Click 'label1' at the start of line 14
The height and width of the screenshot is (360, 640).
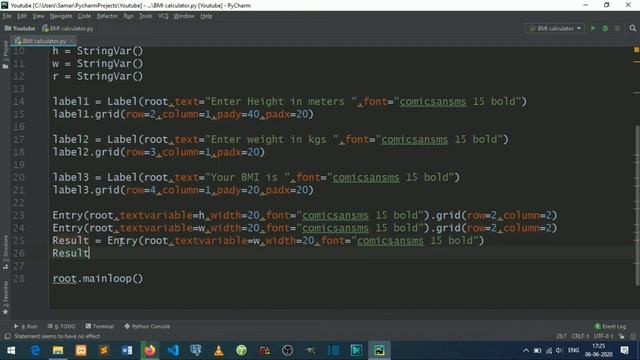coord(70,101)
